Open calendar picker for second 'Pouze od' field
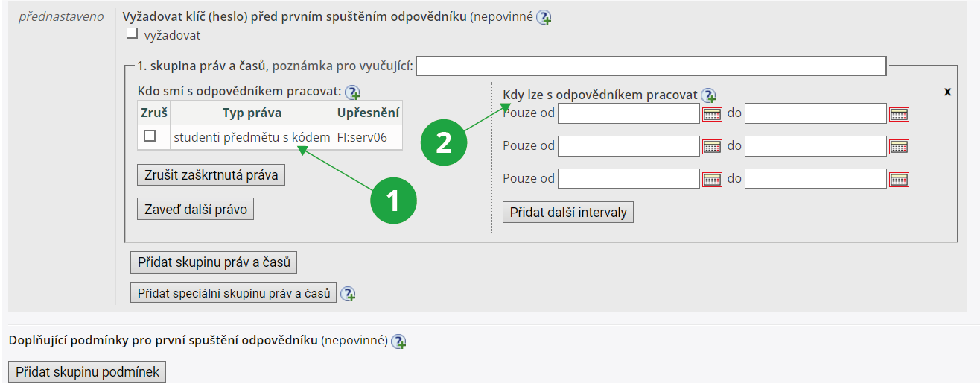980x384 pixels. [x=713, y=146]
